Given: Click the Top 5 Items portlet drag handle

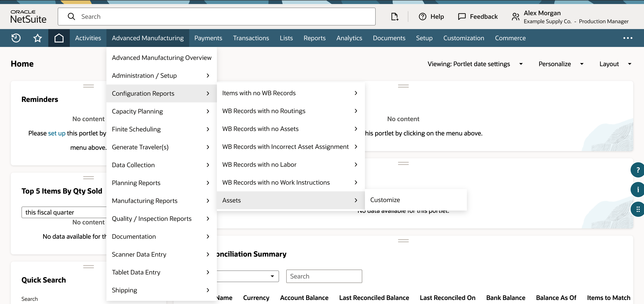Looking at the screenshot, I should point(89,178).
